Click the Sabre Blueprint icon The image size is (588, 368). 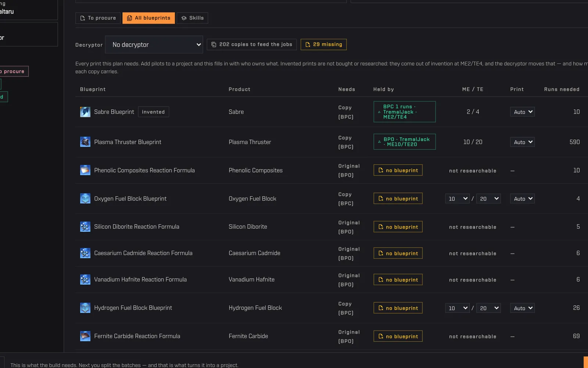click(85, 112)
